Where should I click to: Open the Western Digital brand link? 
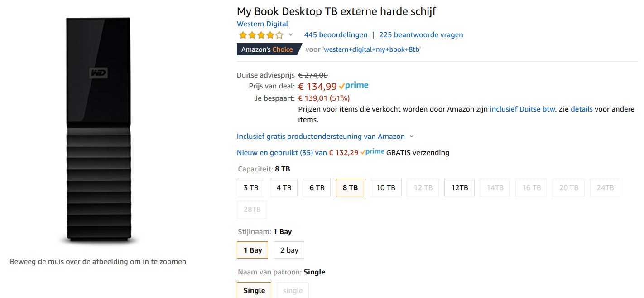click(x=262, y=24)
